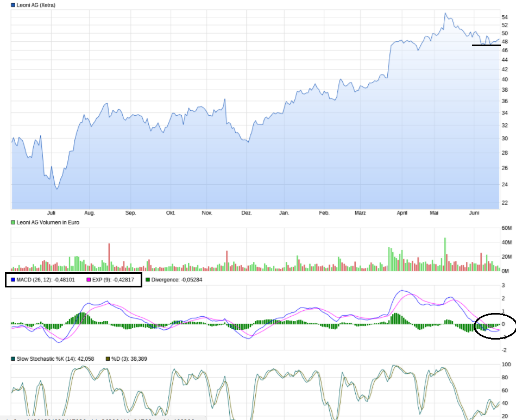516x420 pixels.
Task: Click the 'Jan.' month label
Action: click(284, 213)
